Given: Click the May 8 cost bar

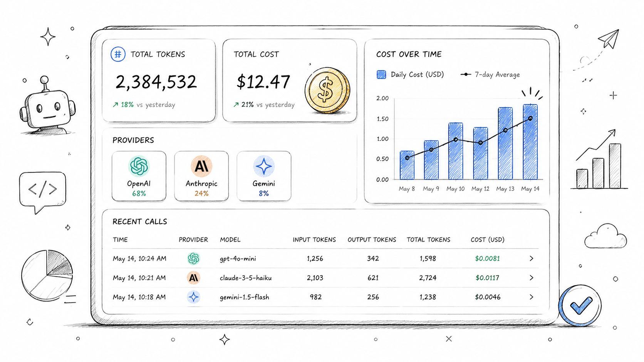Looking at the screenshot, I should pyautogui.click(x=407, y=165).
